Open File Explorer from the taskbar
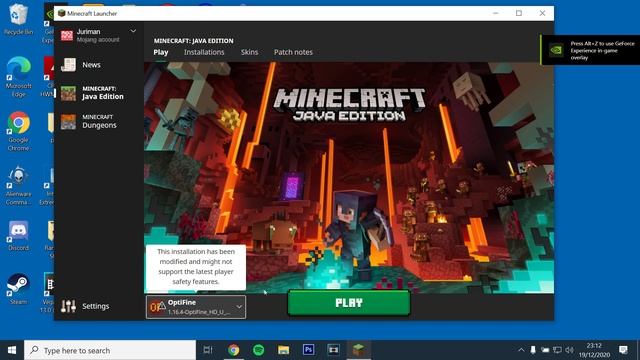640x360 pixels. [283, 350]
